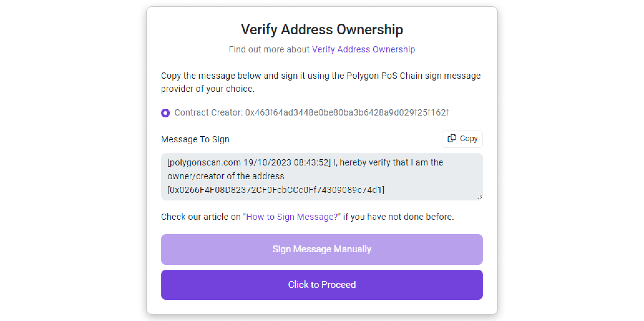Click the 'Contract Creator:' label text

(208, 112)
